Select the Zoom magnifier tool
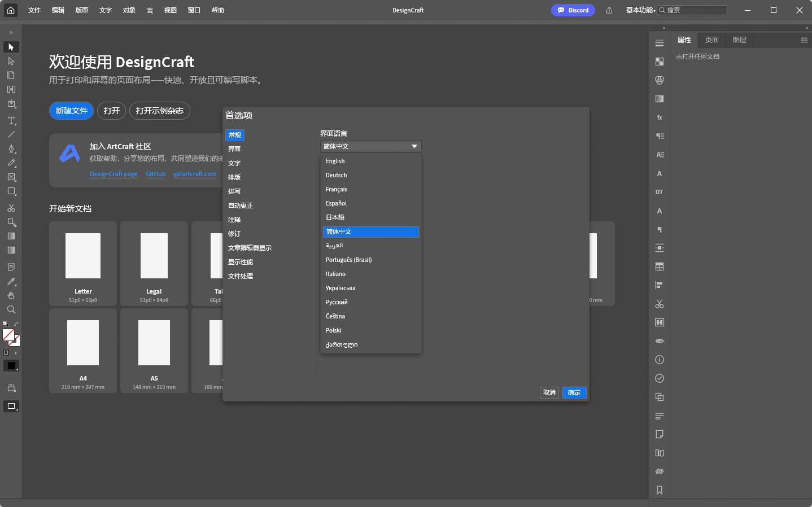Screen dimensions: 812x507 [11, 309]
